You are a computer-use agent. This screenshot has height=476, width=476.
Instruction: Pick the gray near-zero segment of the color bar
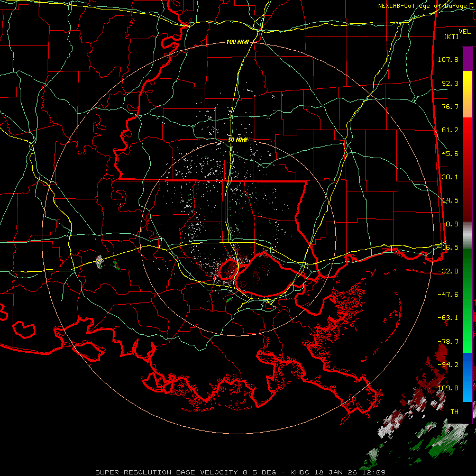pyautogui.click(x=467, y=235)
